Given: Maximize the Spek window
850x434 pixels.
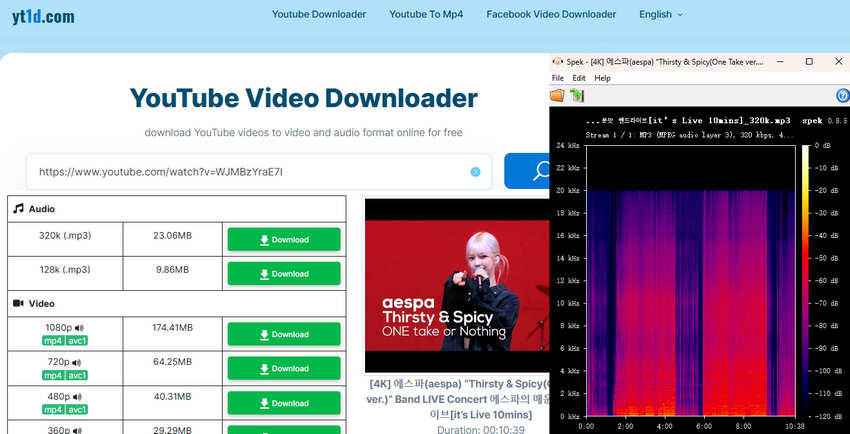Looking at the screenshot, I should point(809,62).
